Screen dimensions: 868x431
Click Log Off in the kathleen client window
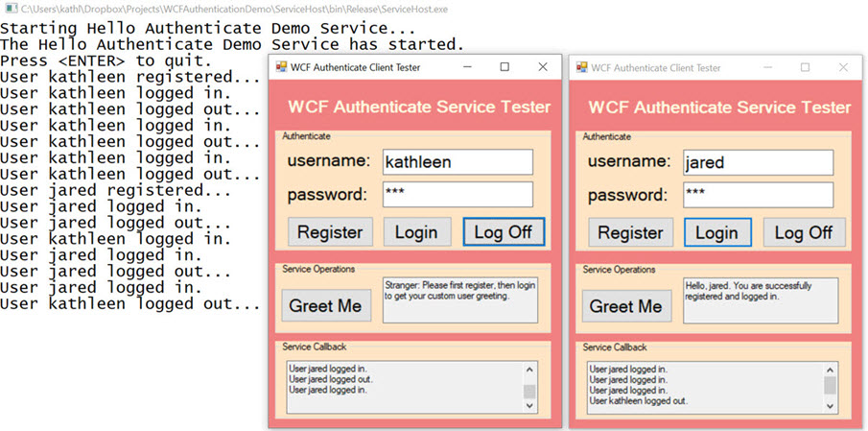(504, 232)
